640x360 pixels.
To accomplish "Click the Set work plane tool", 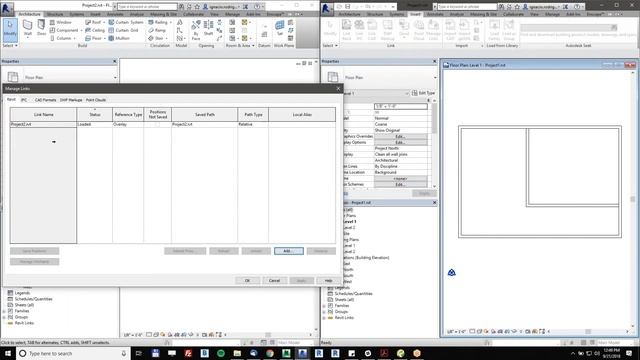I will click(x=280, y=28).
